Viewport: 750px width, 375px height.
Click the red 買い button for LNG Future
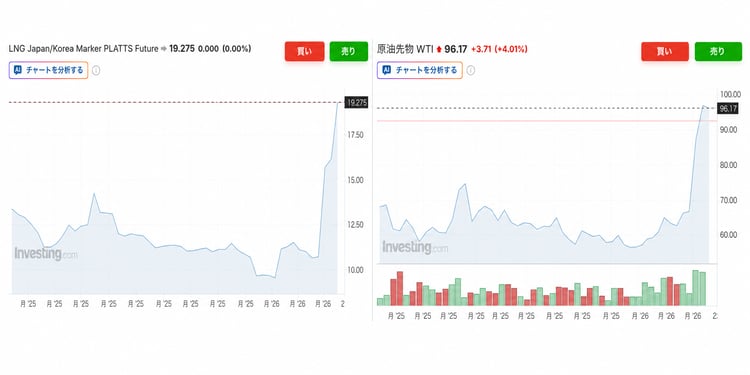(x=304, y=52)
